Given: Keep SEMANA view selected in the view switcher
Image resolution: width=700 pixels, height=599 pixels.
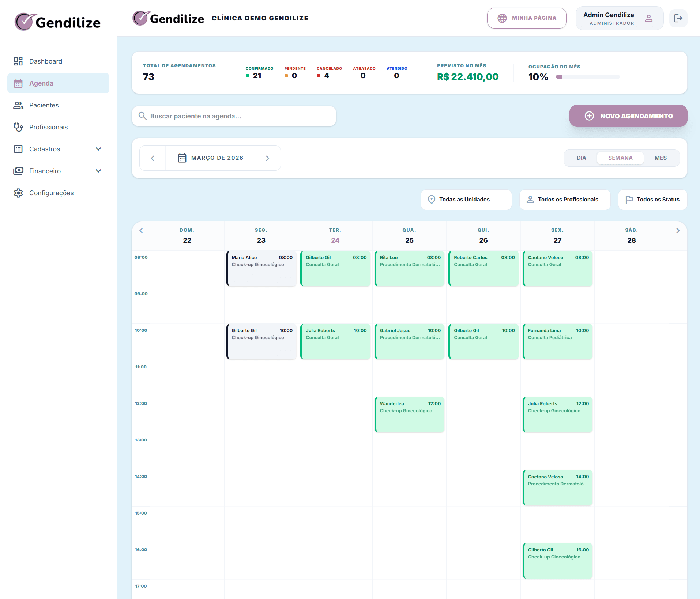Looking at the screenshot, I should tap(620, 158).
